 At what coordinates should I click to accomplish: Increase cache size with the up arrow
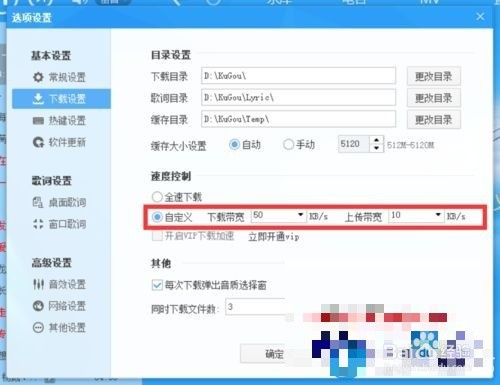[376, 140]
